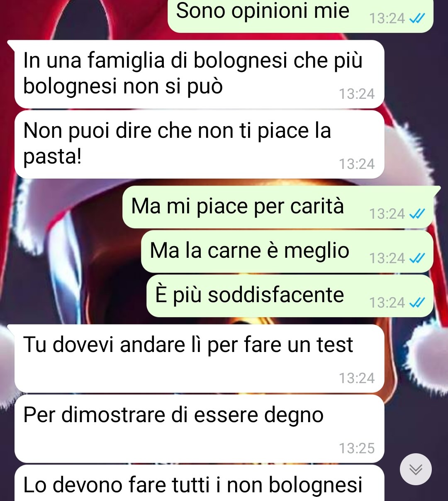
Task: Tap double check marks on 'Ma la carne è meglio'
Action: click(417, 258)
